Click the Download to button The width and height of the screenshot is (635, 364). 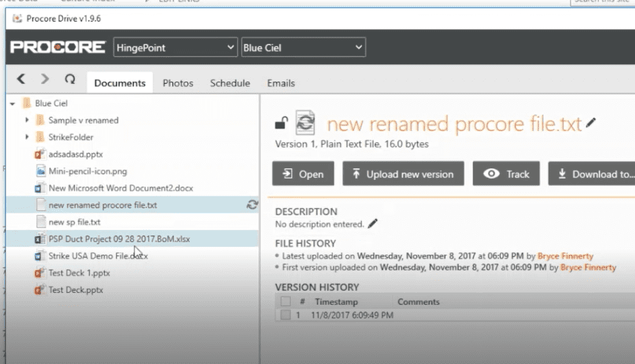[x=592, y=174]
